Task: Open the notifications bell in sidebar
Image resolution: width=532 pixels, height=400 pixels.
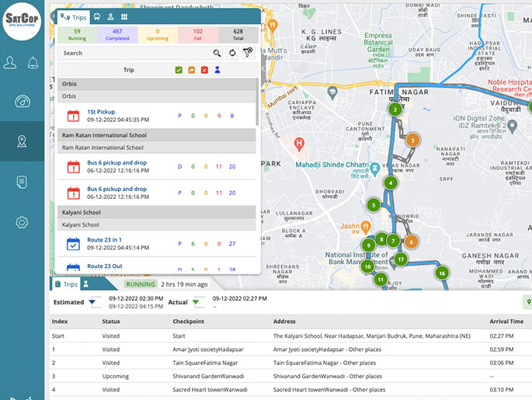Action: (33, 63)
